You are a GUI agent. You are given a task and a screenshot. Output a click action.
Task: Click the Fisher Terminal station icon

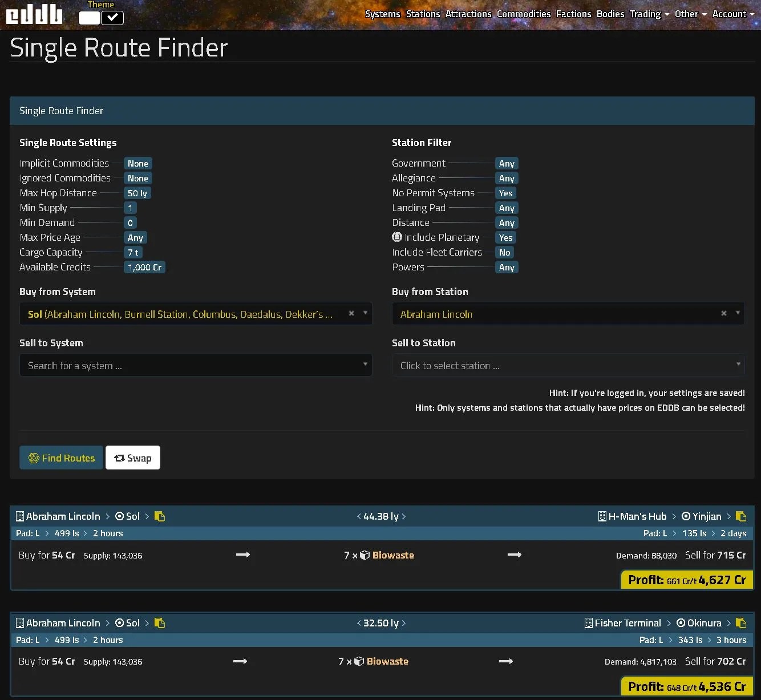point(588,623)
